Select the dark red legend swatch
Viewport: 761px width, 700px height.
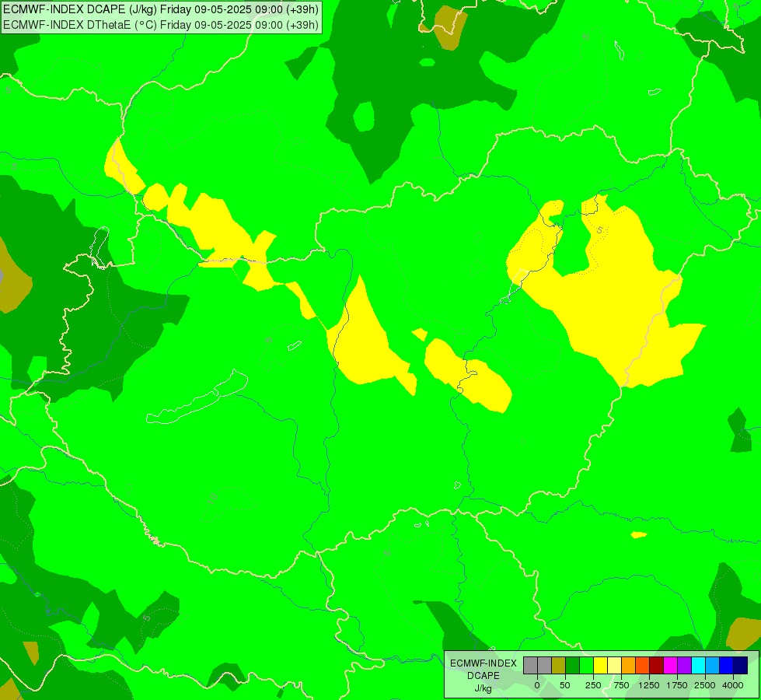[657, 666]
